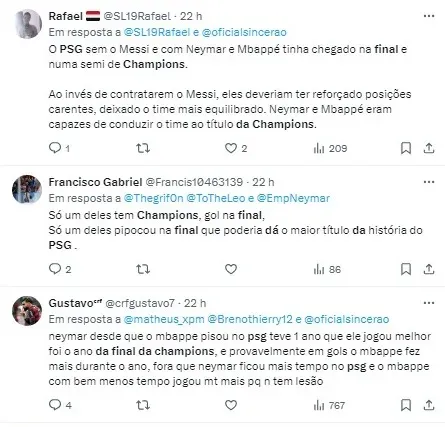Reply to Francisco Gabriel's tweet
Image resolution: width=445 pixels, height=427 pixels.
tap(55, 269)
